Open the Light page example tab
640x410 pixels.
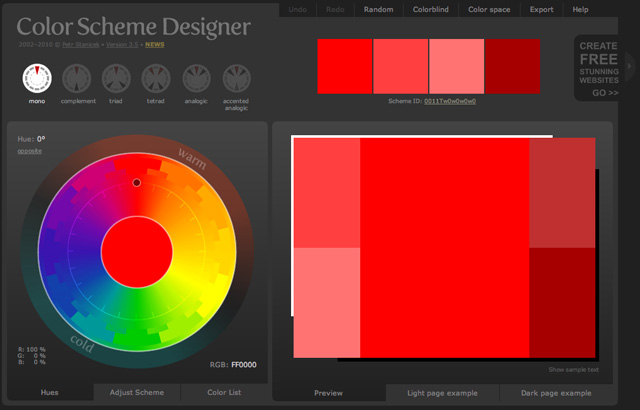(x=440, y=393)
